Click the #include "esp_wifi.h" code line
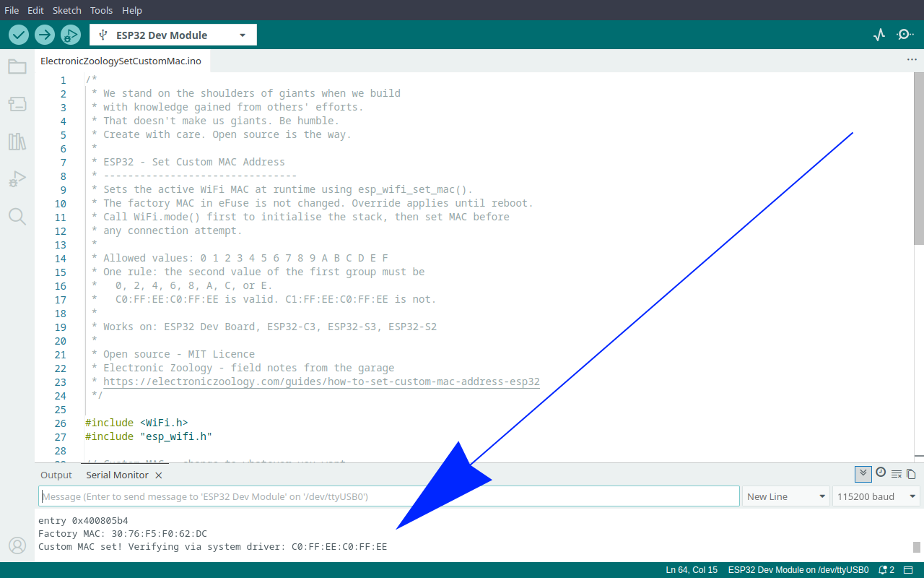This screenshot has width=924, height=578. 149,436
